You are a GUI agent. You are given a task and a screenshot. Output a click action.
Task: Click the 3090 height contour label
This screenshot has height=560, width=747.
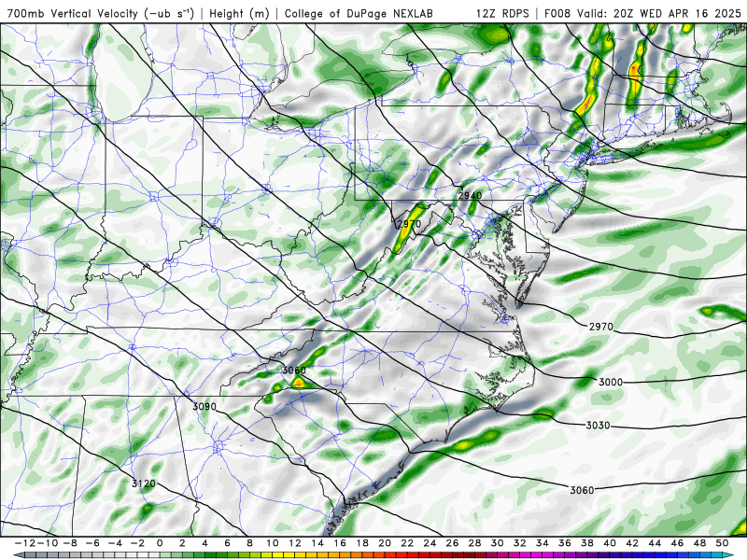pos(204,407)
